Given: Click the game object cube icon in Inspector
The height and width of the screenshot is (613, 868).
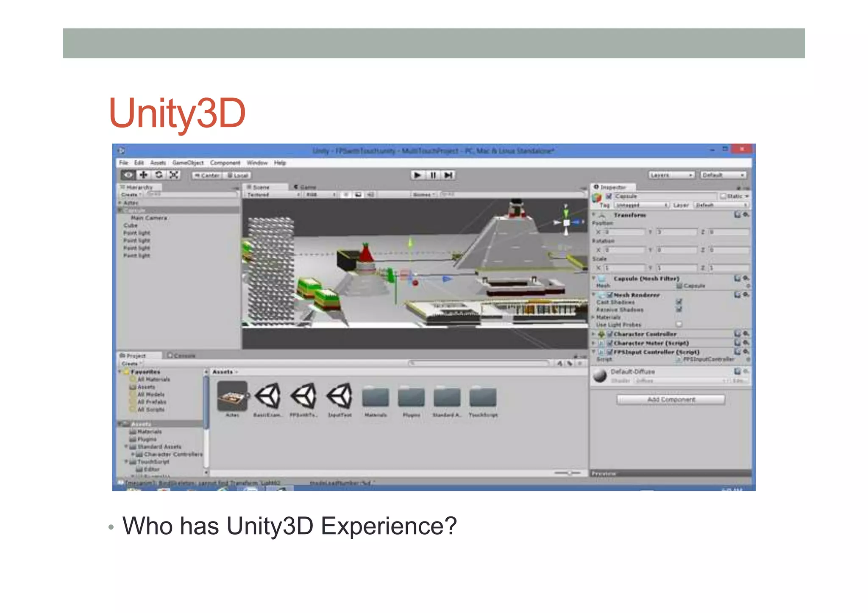Looking at the screenshot, I should (x=597, y=197).
